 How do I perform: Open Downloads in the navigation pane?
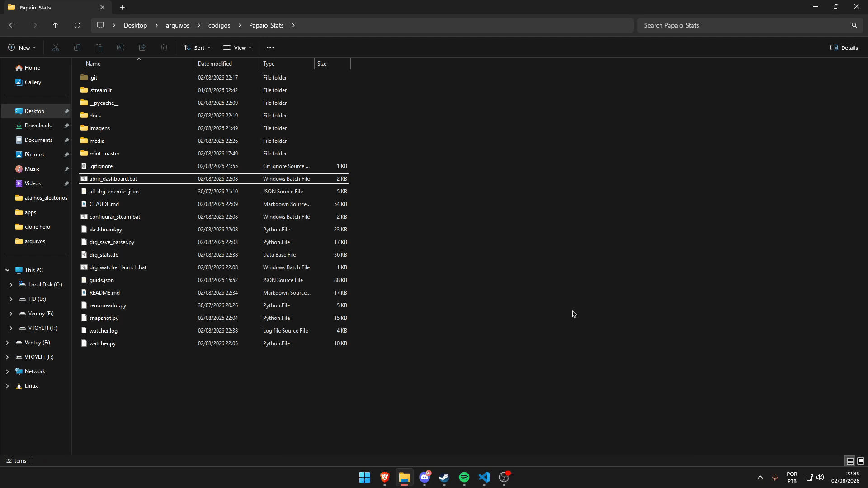point(36,126)
